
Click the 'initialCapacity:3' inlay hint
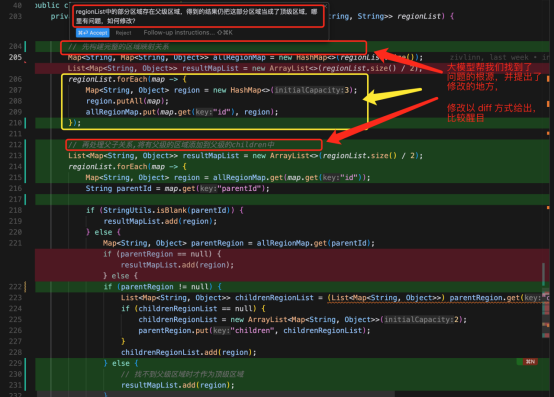[x=312, y=90]
